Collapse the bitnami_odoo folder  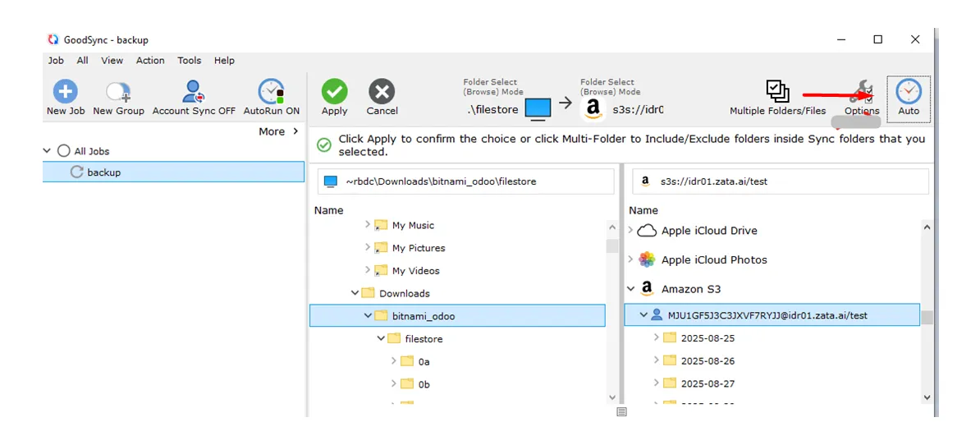[368, 315]
